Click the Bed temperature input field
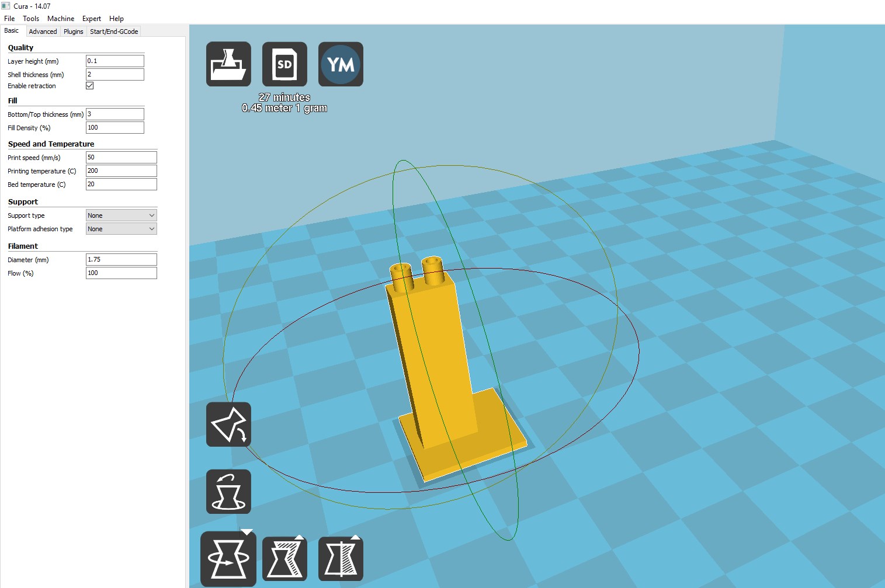The width and height of the screenshot is (885, 588). click(122, 184)
